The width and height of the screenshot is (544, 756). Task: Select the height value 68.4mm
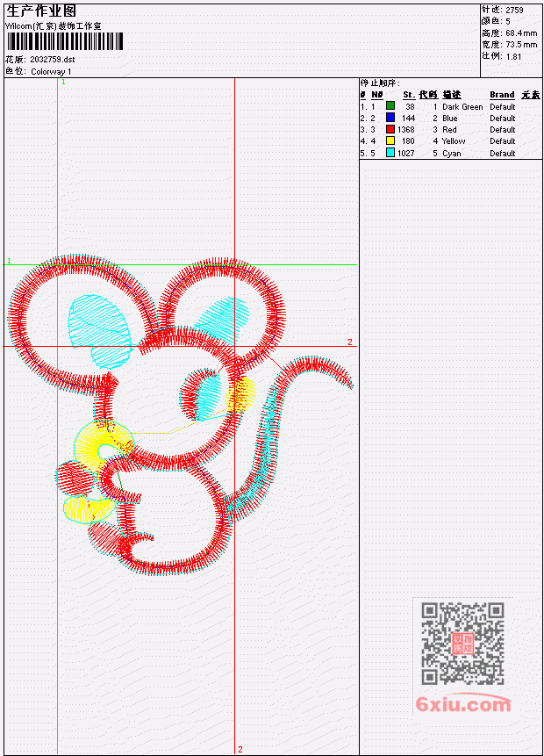[x=521, y=33]
